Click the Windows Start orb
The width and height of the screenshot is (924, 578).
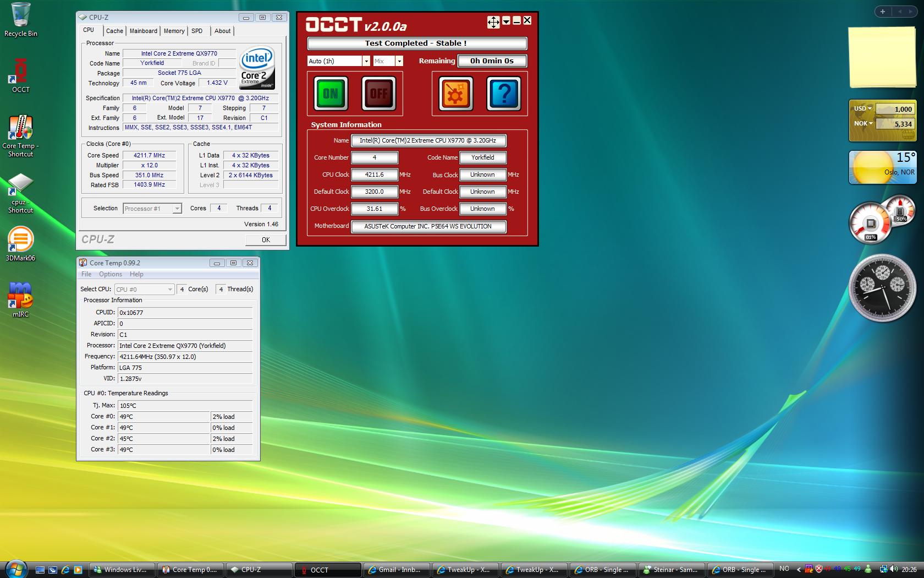click(15, 569)
